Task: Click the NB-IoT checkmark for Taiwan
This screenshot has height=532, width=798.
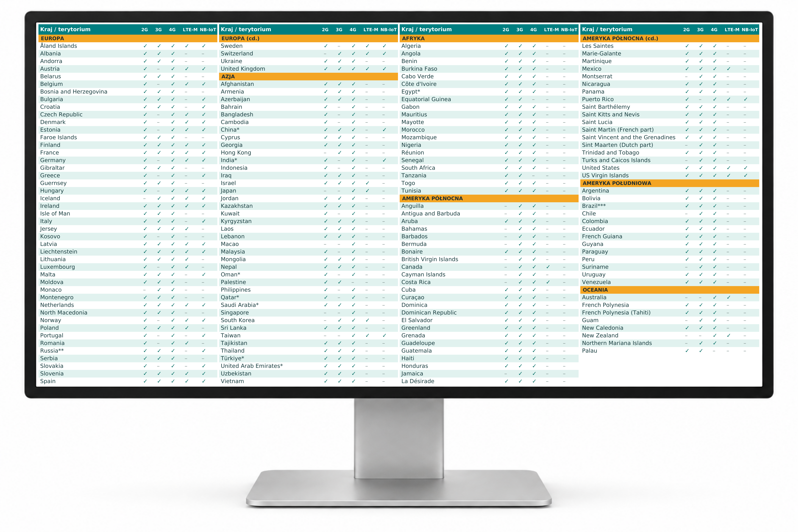Action: (x=384, y=336)
